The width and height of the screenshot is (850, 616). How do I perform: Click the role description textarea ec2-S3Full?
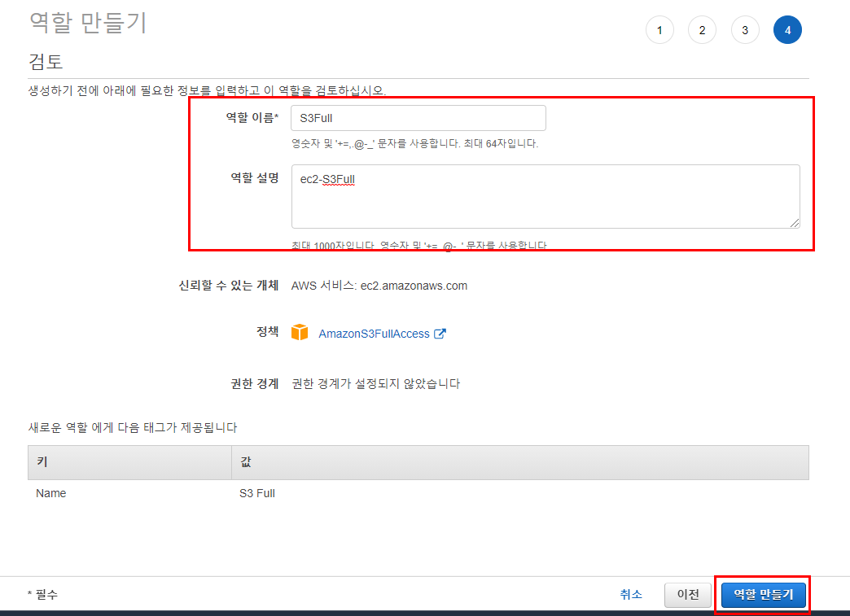(545, 196)
